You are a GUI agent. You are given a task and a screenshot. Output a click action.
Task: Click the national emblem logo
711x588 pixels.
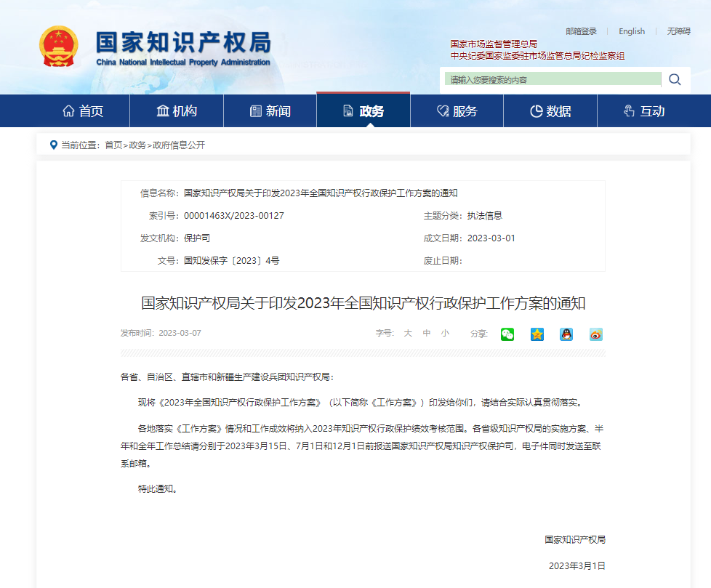click(58, 47)
